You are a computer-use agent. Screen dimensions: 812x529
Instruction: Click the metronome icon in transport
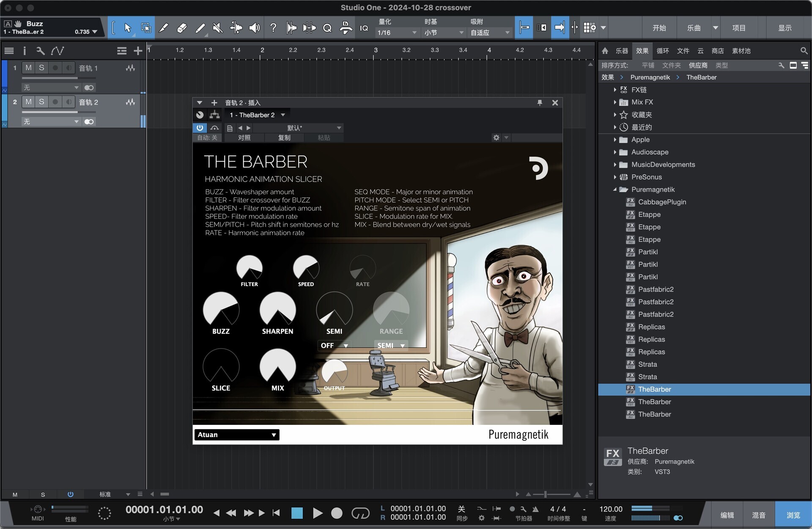click(535, 509)
